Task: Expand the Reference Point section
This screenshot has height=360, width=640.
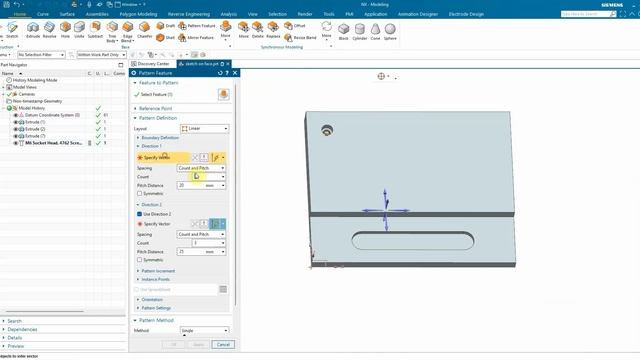Action: (156, 109)
